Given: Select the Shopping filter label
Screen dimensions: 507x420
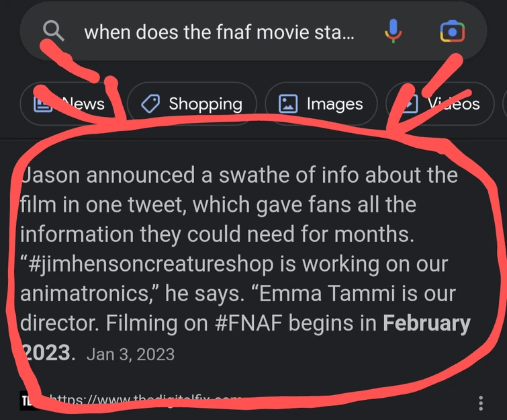Looking at the screenshot, I should 205,103.
